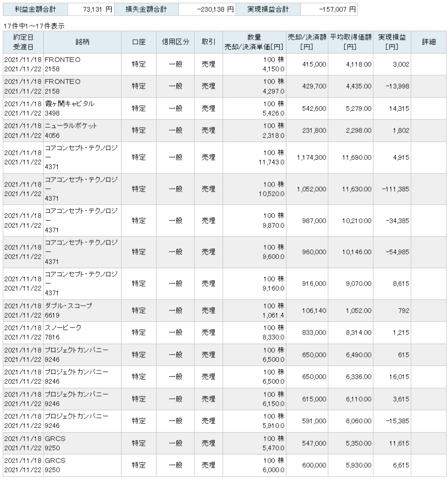
Task: Click the 542,600 sale amount
Action: click(314, 109)
